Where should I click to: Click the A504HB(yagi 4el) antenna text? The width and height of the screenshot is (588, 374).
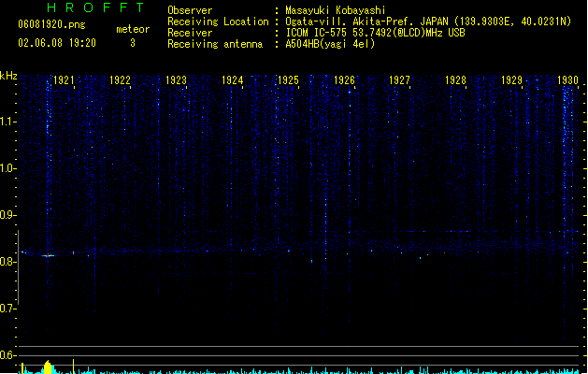[330, 44]
